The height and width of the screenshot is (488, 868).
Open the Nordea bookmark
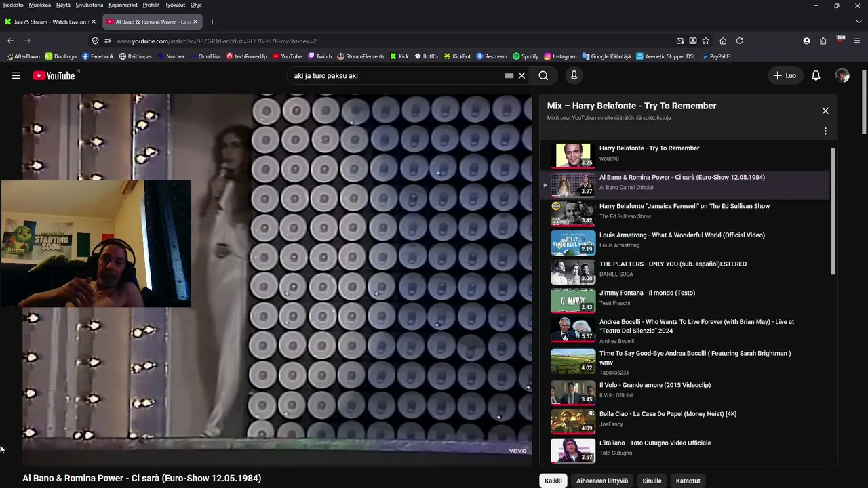pyautogui.click(x=170, y=56)
